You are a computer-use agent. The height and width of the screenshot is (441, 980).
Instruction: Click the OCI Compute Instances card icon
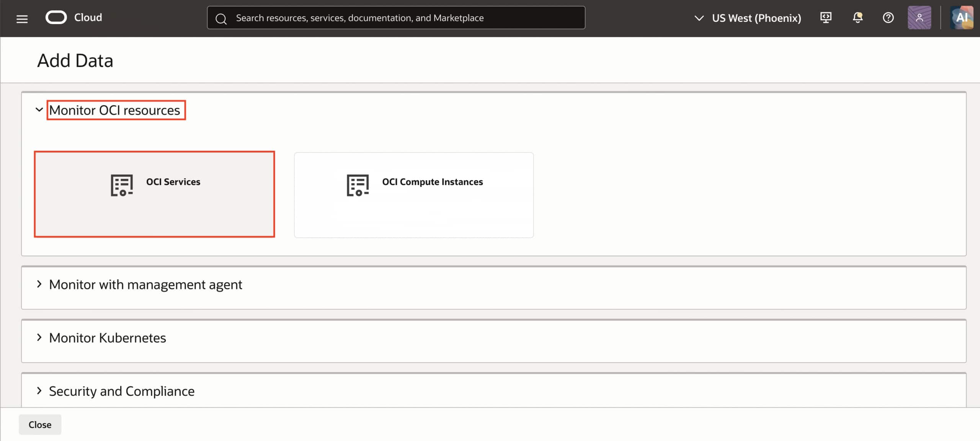358,185
